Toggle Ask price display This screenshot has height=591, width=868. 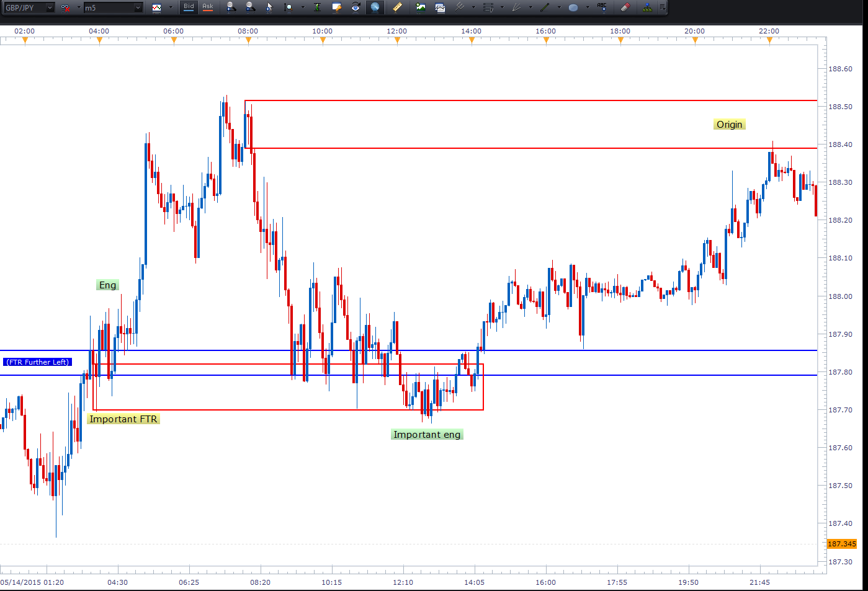pos(208,7)
